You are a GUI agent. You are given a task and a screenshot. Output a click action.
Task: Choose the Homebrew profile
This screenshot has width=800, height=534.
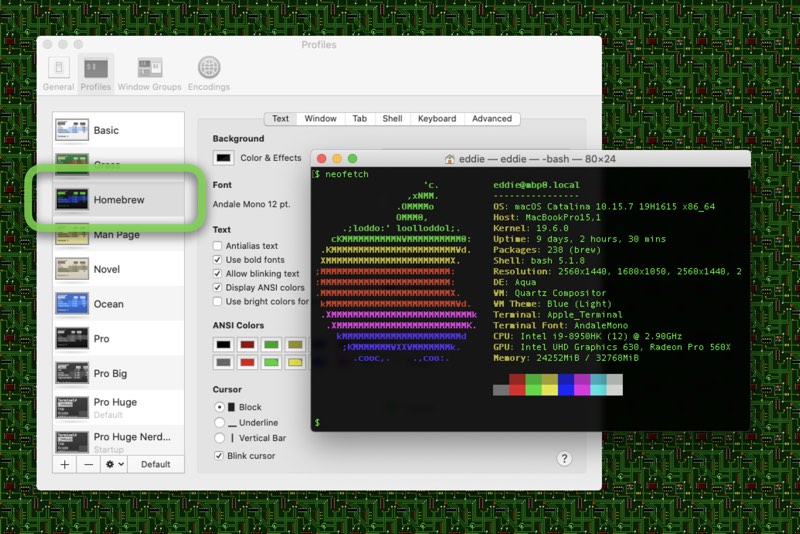118,199
